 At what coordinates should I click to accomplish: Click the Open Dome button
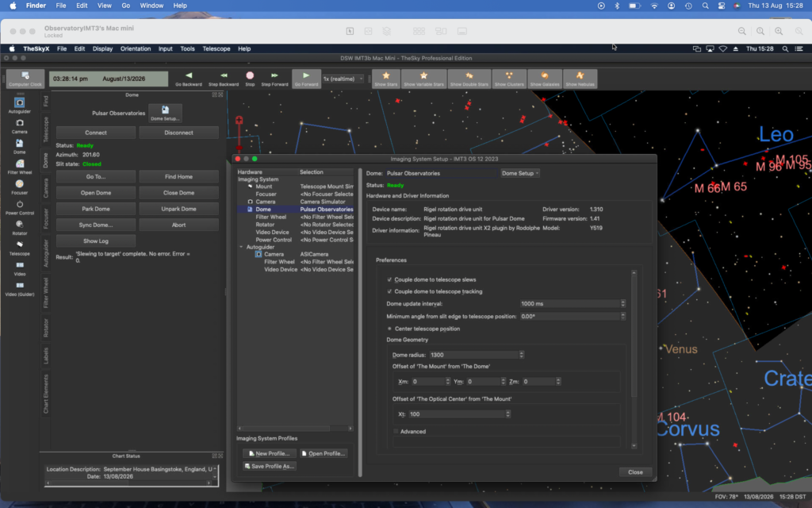click(x=96, y=193)
